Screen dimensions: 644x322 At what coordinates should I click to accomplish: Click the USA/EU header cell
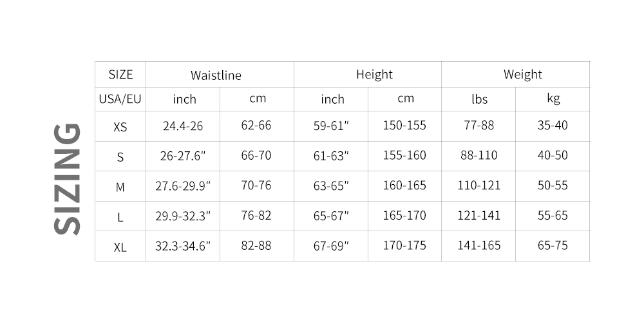tap(120, 99)
